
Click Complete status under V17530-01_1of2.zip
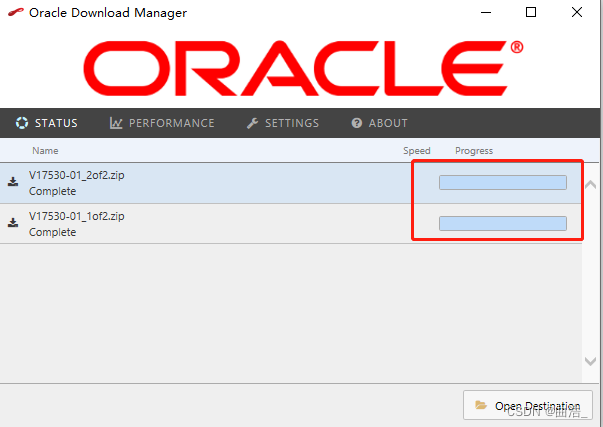(x=52, y=232)
